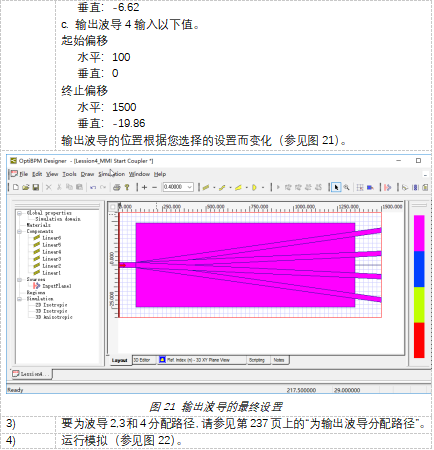Select the third yellow waveguide tool
The height and width of the screenshot is (450, 434).
(238, 187)
